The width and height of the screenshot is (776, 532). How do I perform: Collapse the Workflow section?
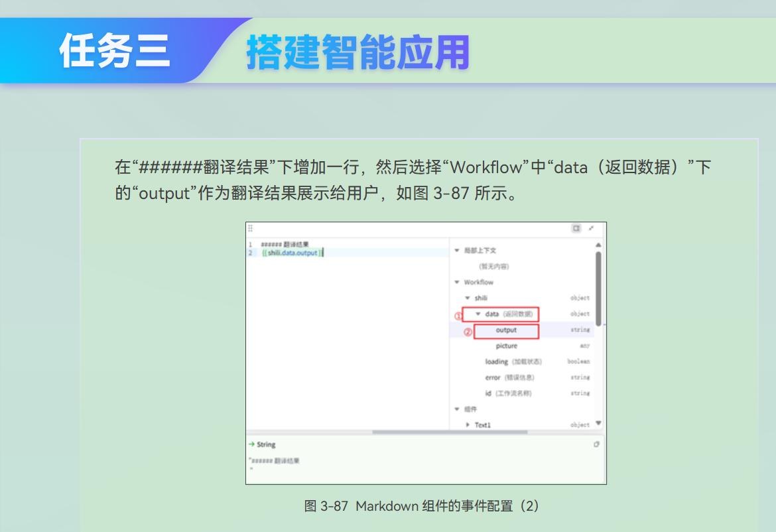tap(457, 282)
